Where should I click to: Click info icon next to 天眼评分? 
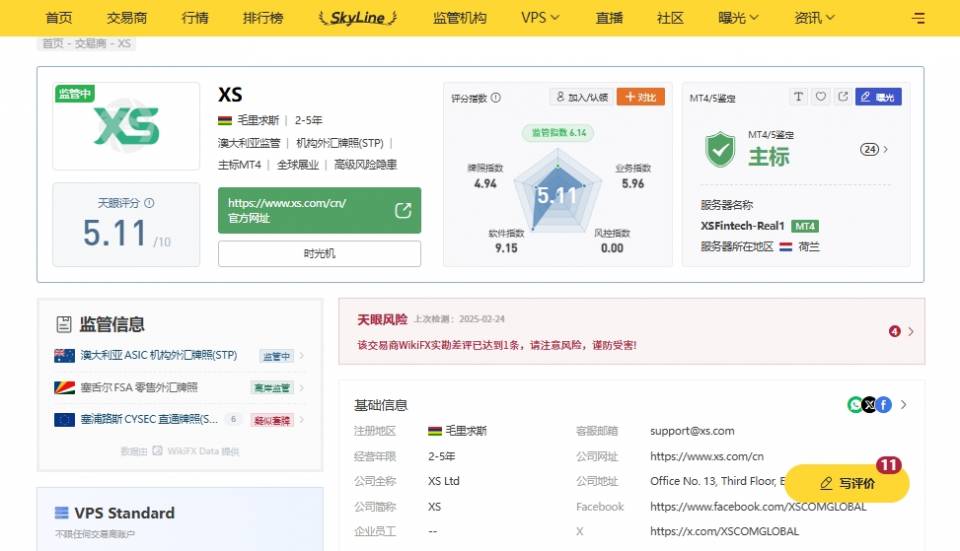(x=149, y=203)
